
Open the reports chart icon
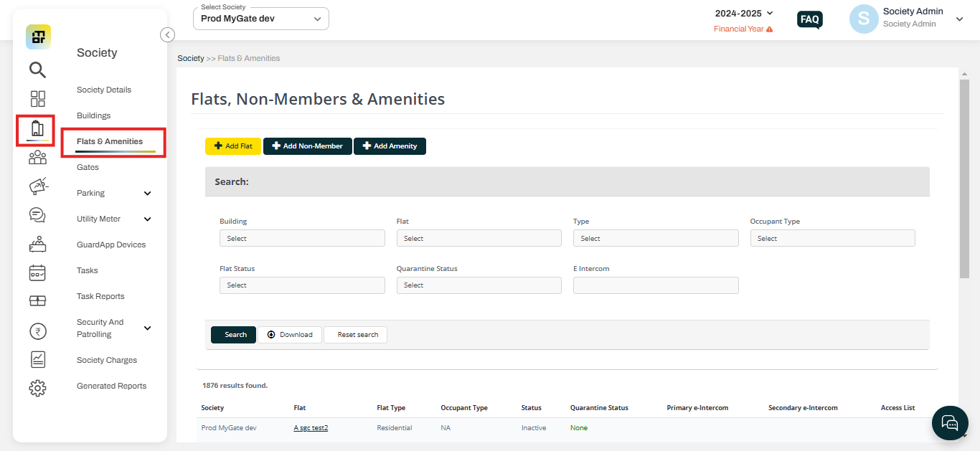tap(37, 359)
